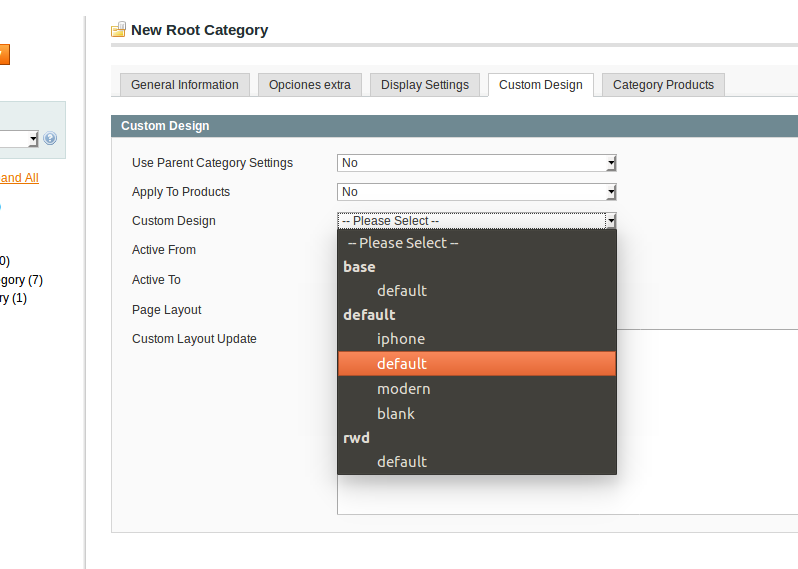Image resolution: width=798 pixels, height=569 pixels.
Task: Expand the Apply To Products dropdown
Action: pos(476,192)
